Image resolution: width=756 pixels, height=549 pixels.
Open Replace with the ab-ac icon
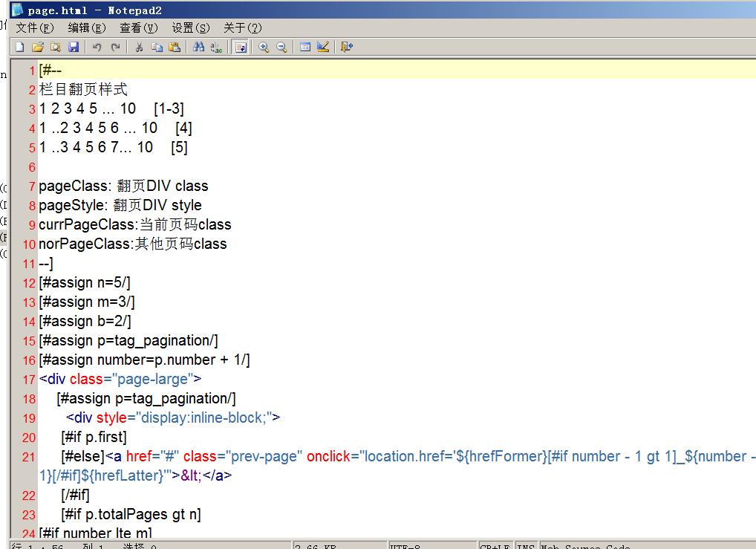(x=217, y=47)
